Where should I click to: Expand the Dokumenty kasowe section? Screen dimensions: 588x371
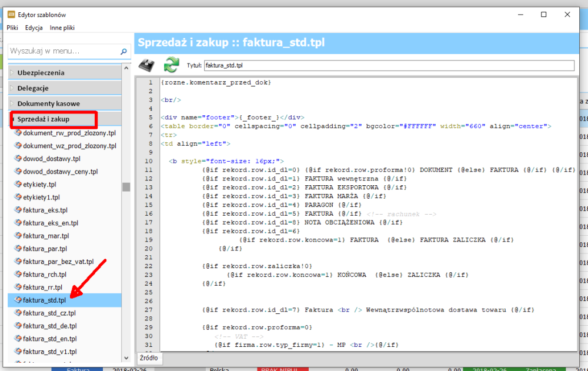click(x=65, y=103)
